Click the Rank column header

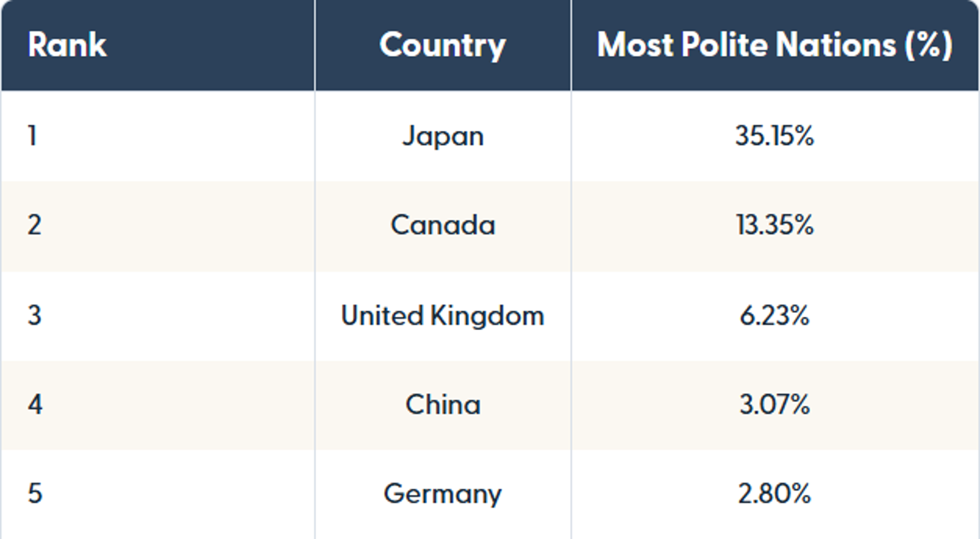67,45
